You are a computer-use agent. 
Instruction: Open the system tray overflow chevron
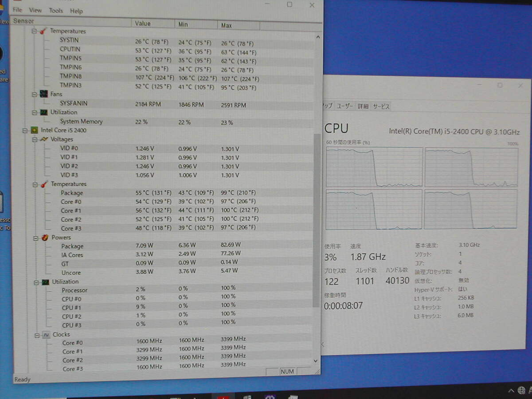tap(510, 391)
